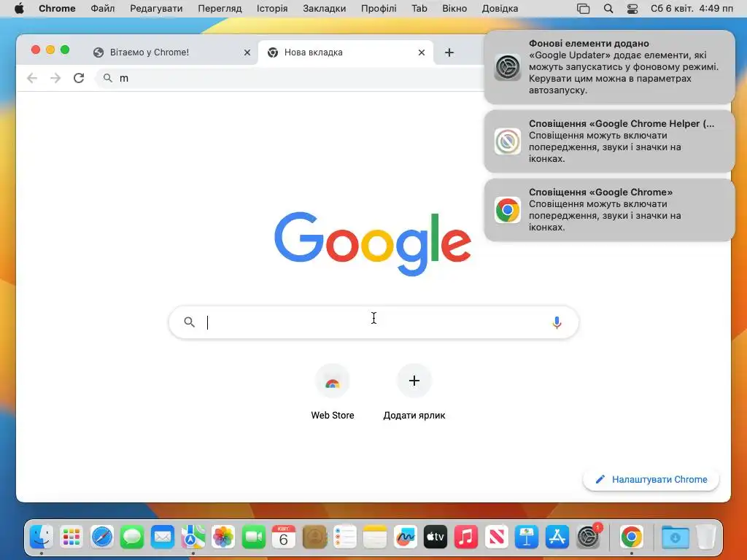Open the "Редагувати" menu
This screenshot has height=560, width=747.
[156, 9]
